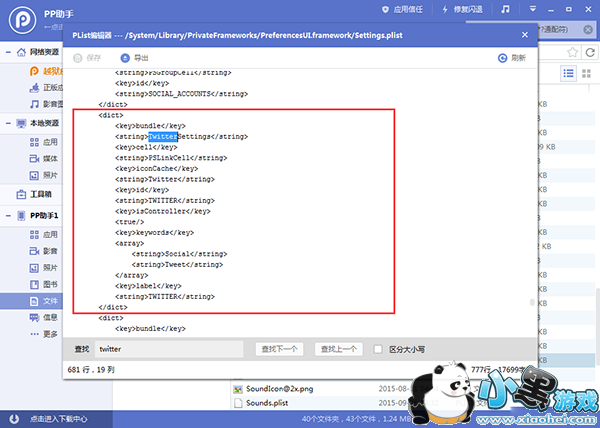
Task: Click the 刷新 refresh button in editor
Action: point(512,58)
